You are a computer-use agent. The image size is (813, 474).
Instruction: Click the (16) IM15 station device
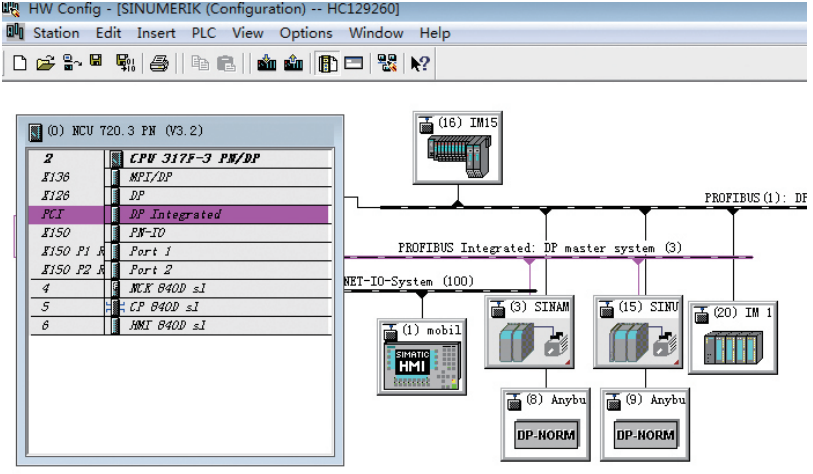[x=458, y=148]
